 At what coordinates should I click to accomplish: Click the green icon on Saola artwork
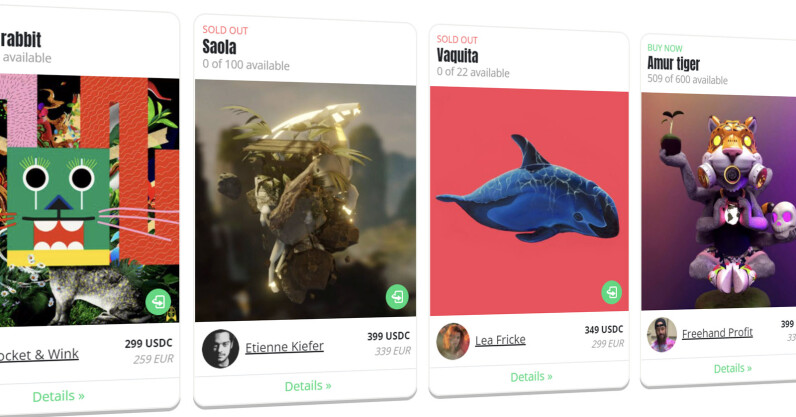tap(397, 296)
